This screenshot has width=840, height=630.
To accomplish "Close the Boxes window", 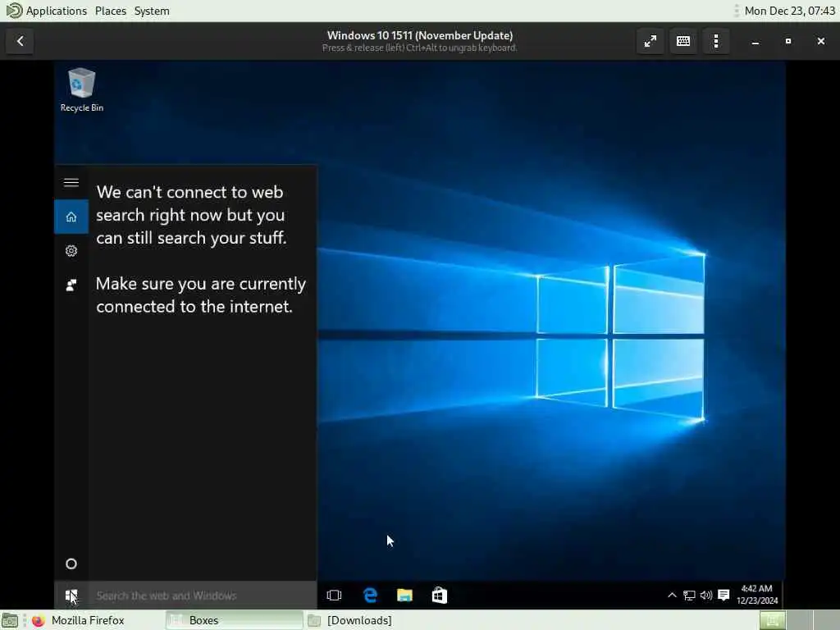I will (820, 41).
